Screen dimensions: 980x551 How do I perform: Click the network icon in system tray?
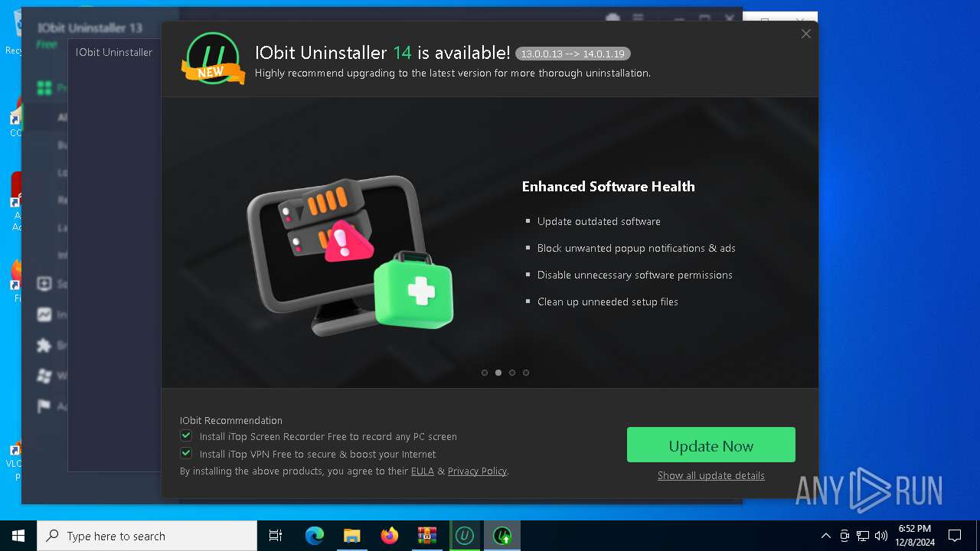pyautogui.click(x=863, y=536)
